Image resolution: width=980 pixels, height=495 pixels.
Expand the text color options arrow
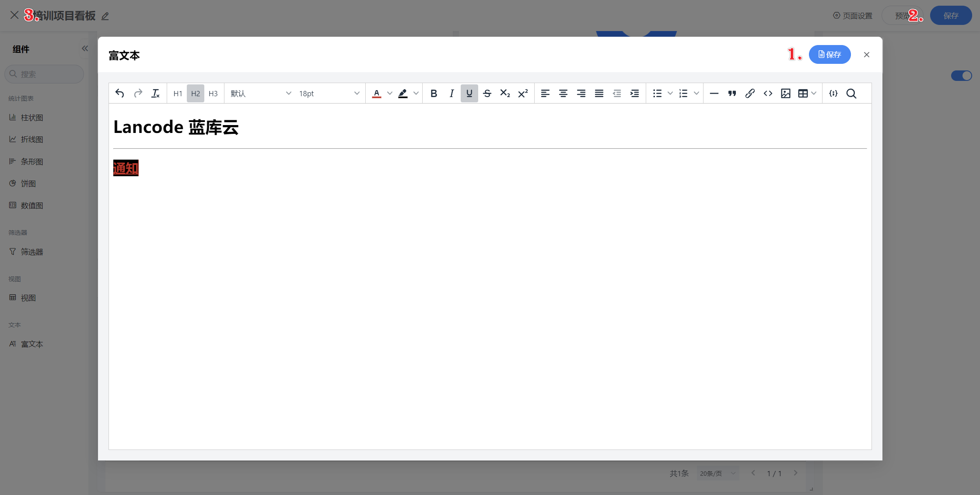390,93
